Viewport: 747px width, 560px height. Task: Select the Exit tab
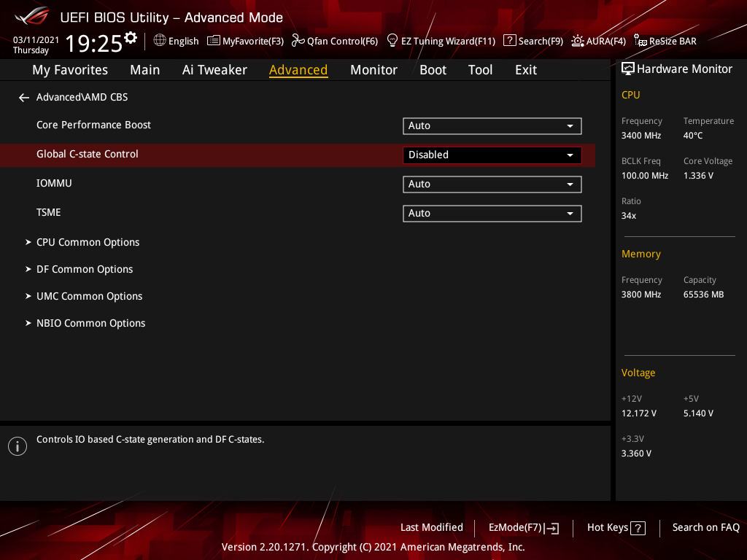coord(526,70)
